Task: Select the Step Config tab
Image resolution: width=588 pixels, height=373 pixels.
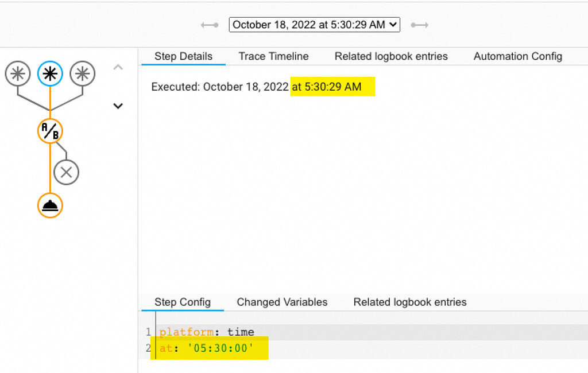Action: point(183,302)
